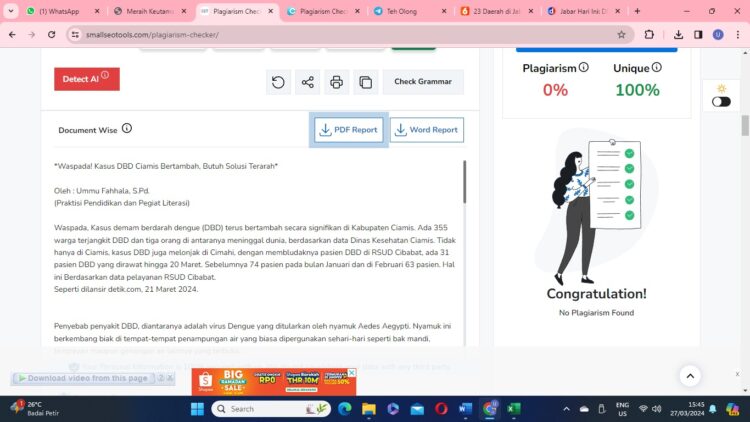This screenshot has height=422, width=750.
Task: Open Microsoft Word from the taskbar
Action: (465, 409)
